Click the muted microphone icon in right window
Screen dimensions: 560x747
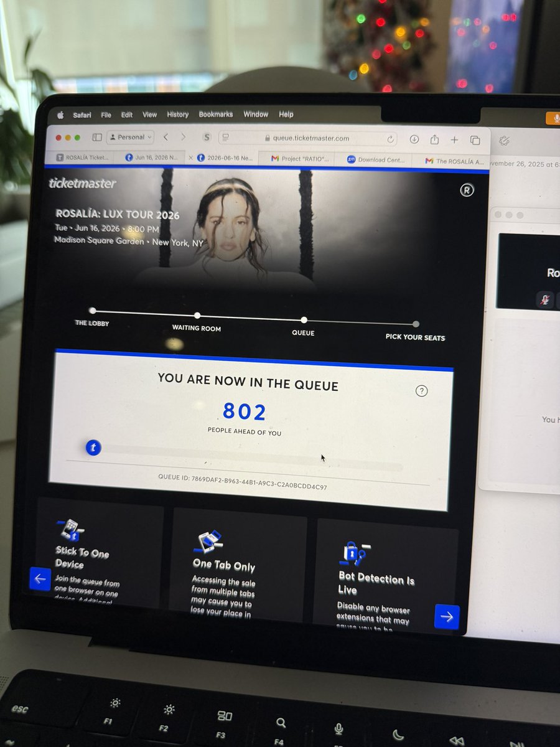pos(545,299)
